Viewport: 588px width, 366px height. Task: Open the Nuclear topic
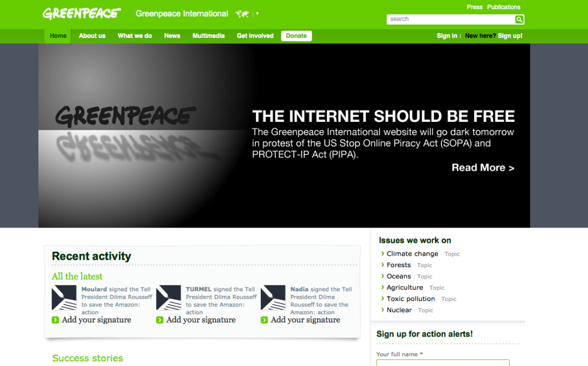(399, 310)
